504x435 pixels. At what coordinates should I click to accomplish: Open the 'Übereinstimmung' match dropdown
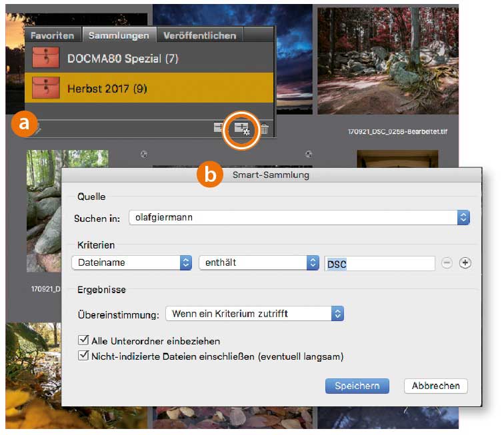(255, 314)
